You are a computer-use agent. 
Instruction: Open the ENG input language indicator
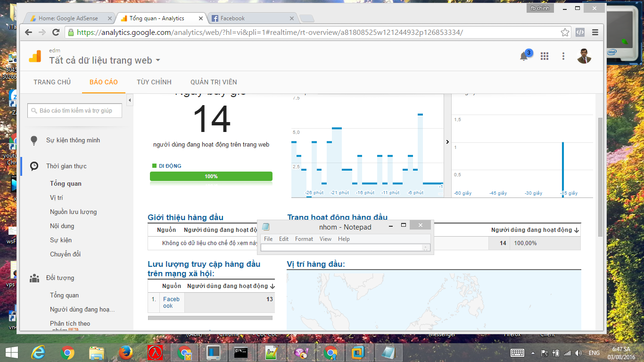tap(594, 353)
